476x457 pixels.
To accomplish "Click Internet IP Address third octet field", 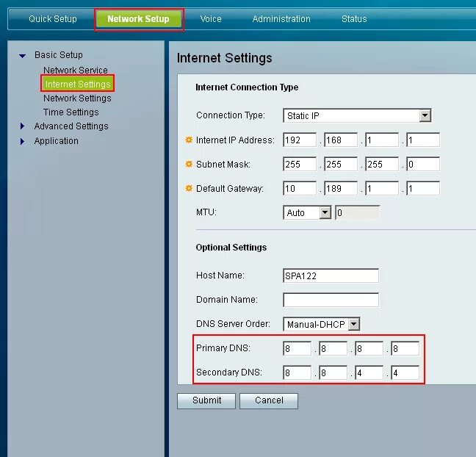I will coord(382,140).
